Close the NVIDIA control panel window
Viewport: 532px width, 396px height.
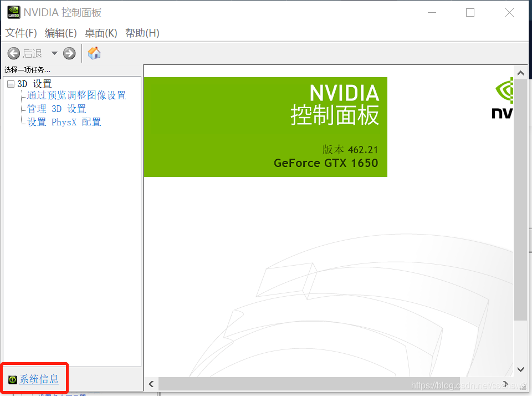[x=509, y=13]
